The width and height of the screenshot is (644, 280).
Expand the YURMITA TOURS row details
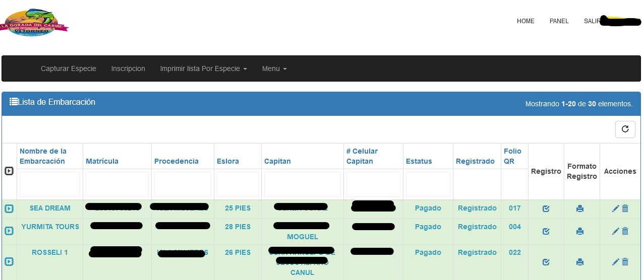tap(9, 231)
